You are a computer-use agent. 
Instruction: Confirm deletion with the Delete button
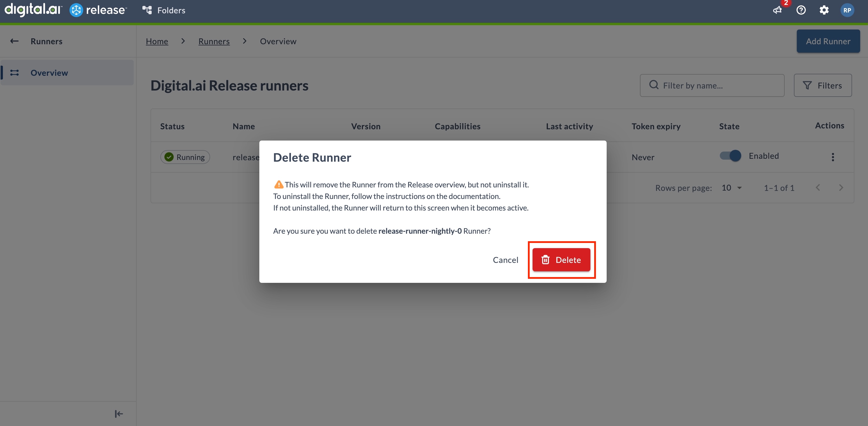click(561, 260)
